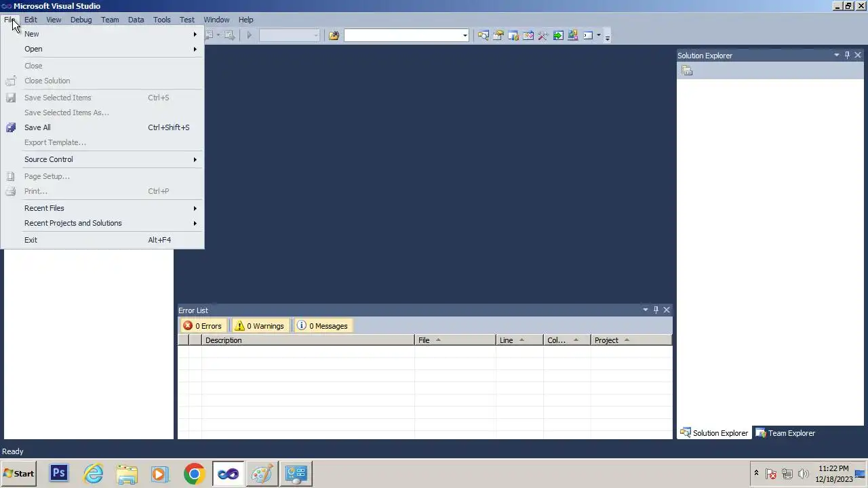Sort Error List by Description column
The image size is (868, 488).
(x=308, y=340)
